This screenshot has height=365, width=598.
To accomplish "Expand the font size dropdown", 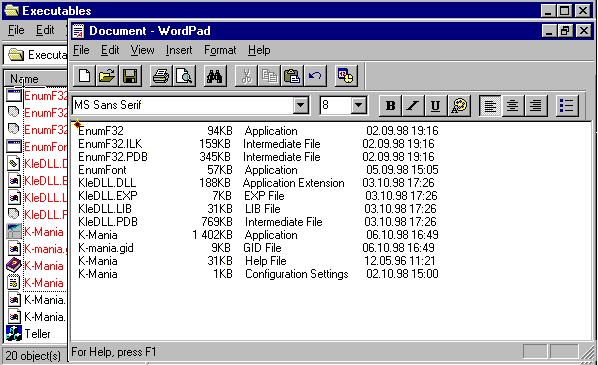I will click(358, 105).
